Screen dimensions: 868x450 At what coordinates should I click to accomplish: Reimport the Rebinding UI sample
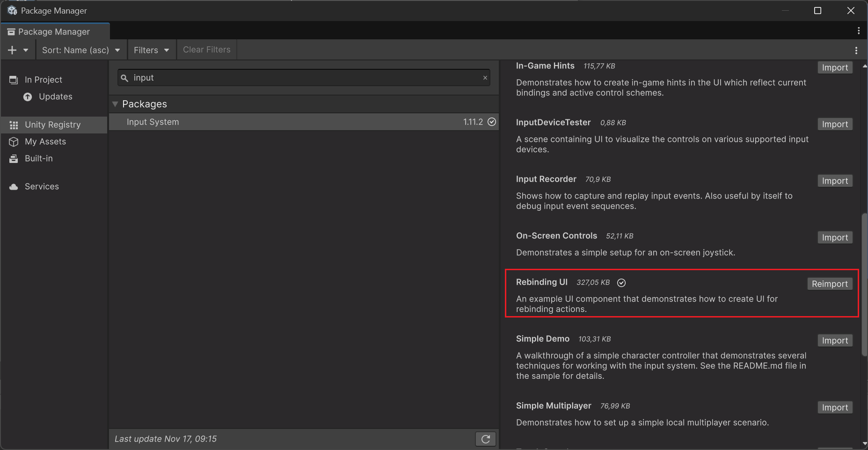[829, 284]
